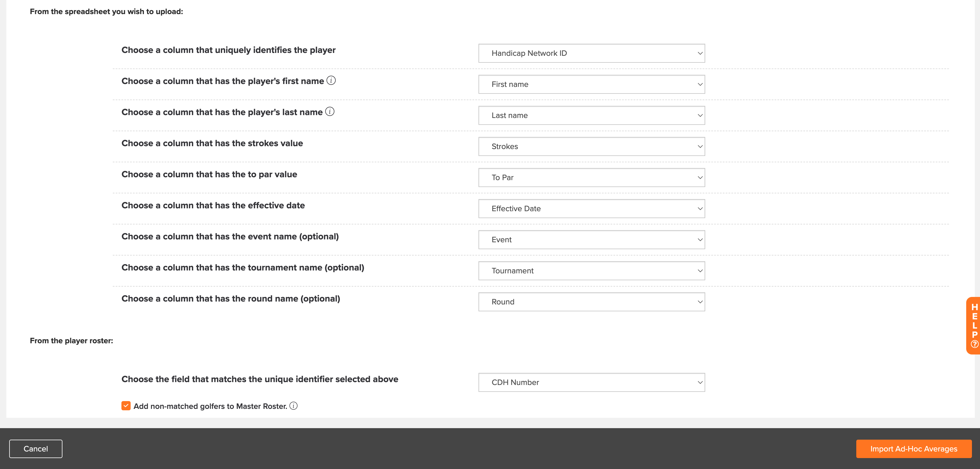Viewport: 980px width, 469px height.
Task: Click 'Choose the field that matches the unique identifier' text
Action: 227,379
